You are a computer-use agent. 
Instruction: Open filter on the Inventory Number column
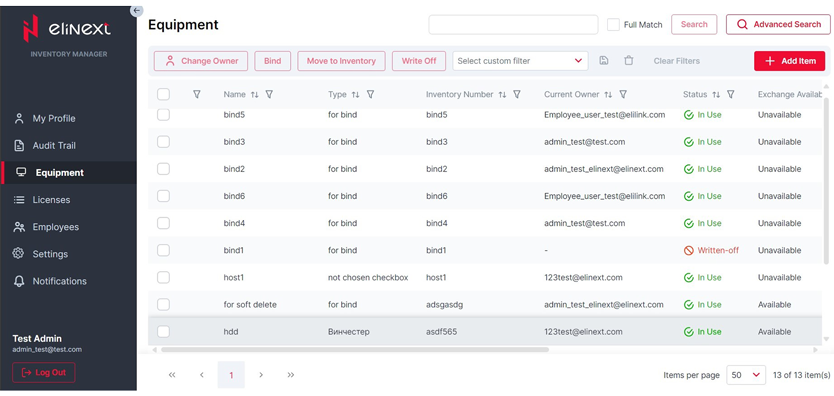(x=516, y=94)
